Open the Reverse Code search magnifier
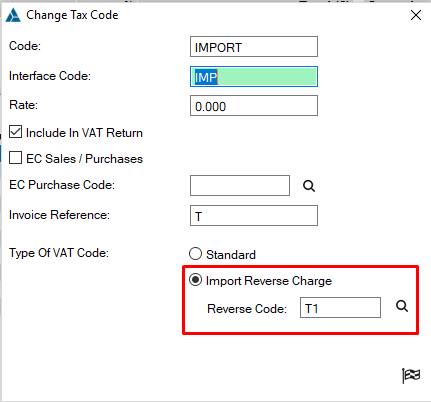431x402 pixels. click(402, 306)
